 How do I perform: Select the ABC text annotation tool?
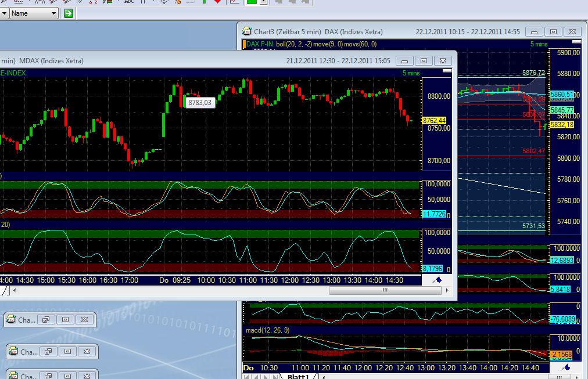point(128,3)
